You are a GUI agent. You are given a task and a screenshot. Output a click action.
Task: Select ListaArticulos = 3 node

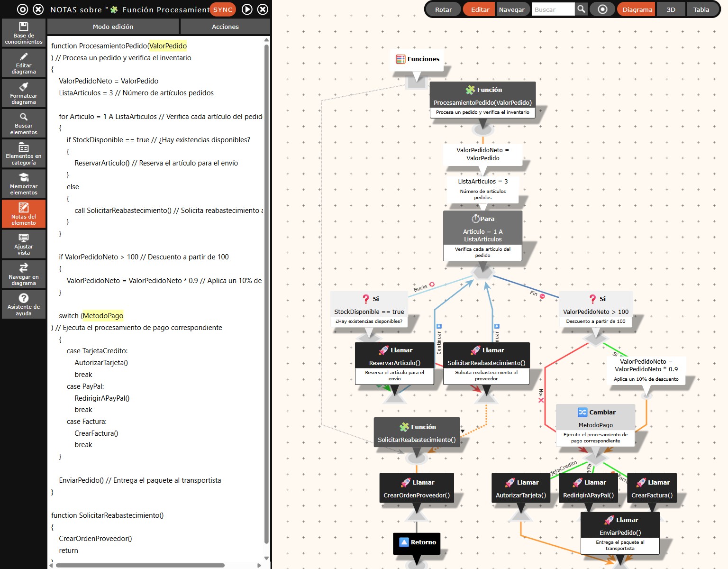(x=482, y=189)
